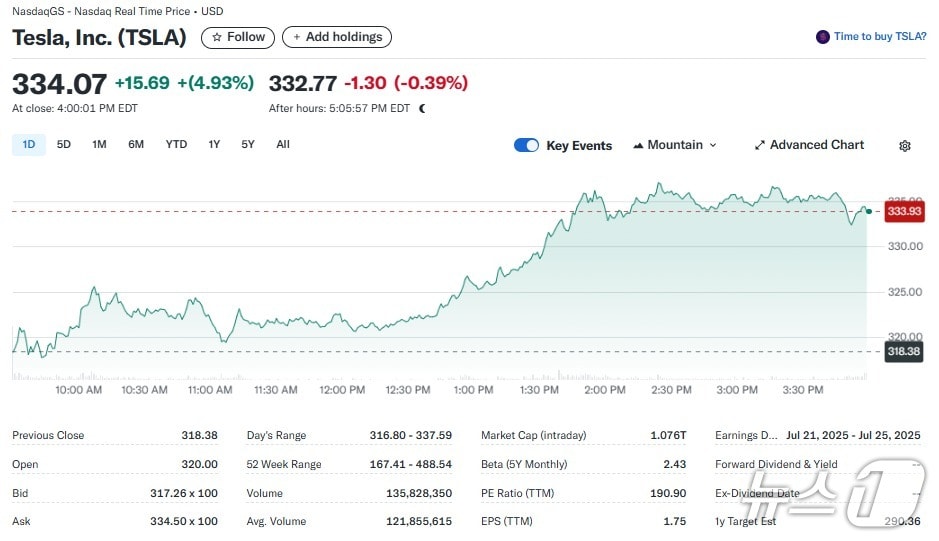939x541 pixels.
Task: Show All historical price data
Action: pyautogui.click(x=283, y=145)
